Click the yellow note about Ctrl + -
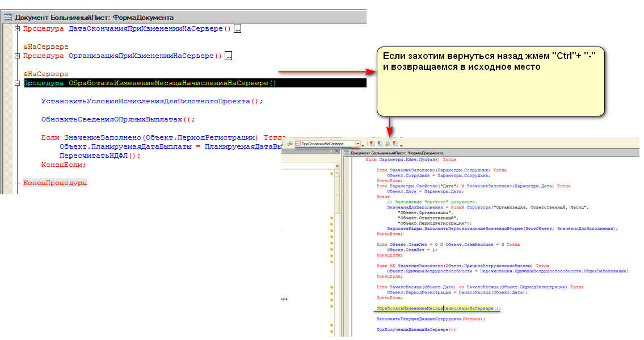Image resolution: width=644 pixels, height=340 pixels. pos(491,81)
